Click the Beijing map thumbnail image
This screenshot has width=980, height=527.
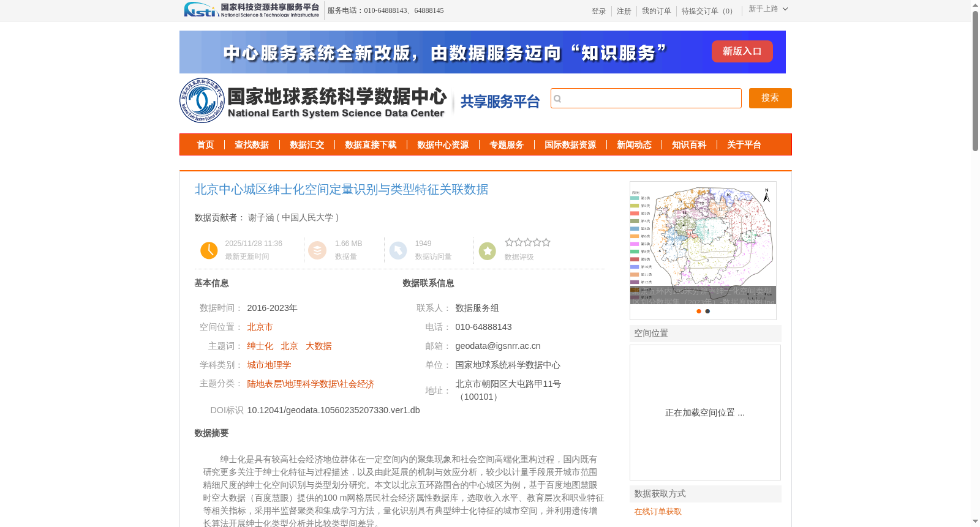pyautogui.click(x=703, y=243)
